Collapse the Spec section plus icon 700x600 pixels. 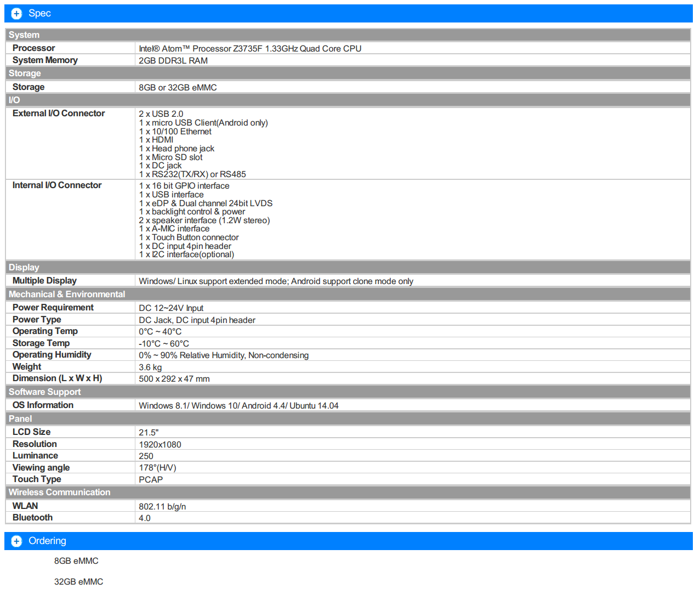[16, 14]
